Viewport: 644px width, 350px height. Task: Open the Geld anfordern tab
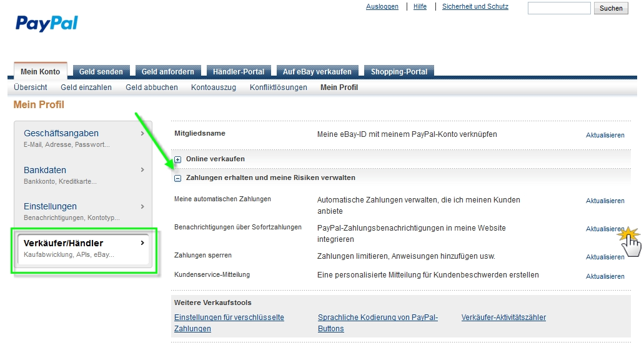pyautogui.click(x=167, y=71)
